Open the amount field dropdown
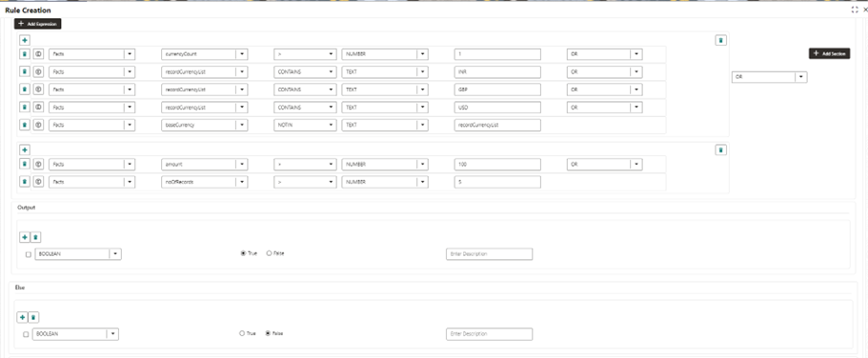 click(x=242, y=164)
